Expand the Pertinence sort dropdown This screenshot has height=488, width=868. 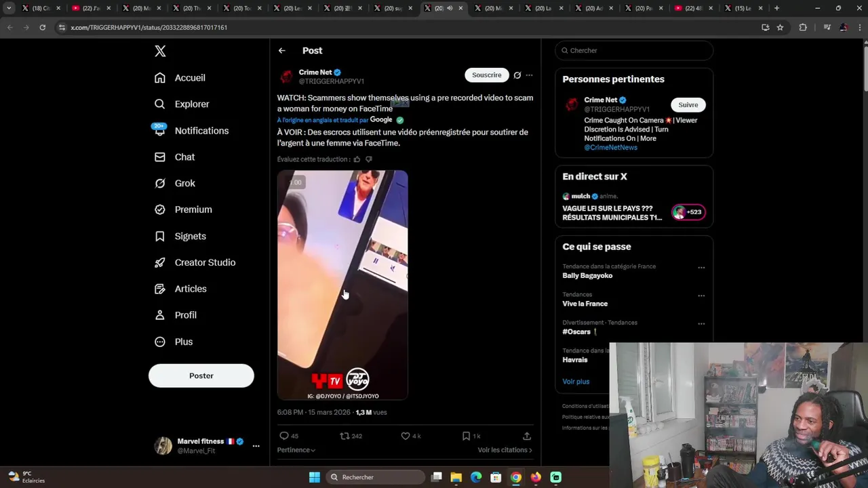point(296,450)
